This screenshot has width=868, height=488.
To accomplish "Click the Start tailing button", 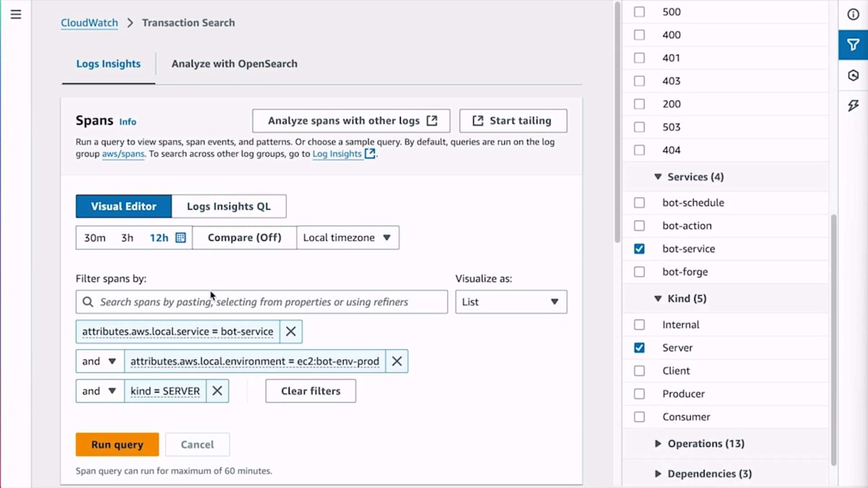I will point(514,121).
